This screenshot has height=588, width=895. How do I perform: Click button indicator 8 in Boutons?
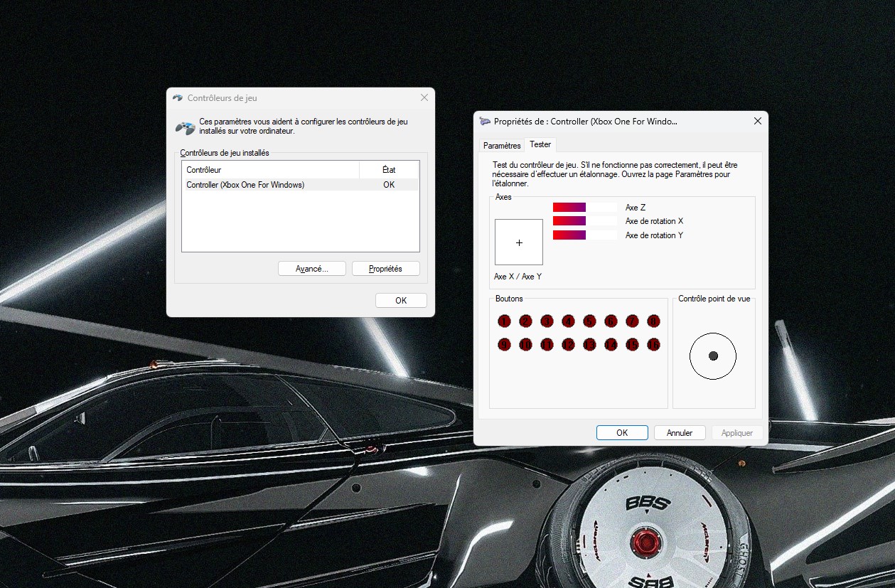point(653,321)
